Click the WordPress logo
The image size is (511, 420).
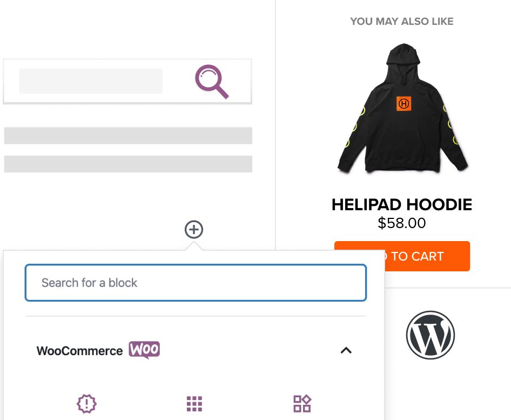pos(430,335)
